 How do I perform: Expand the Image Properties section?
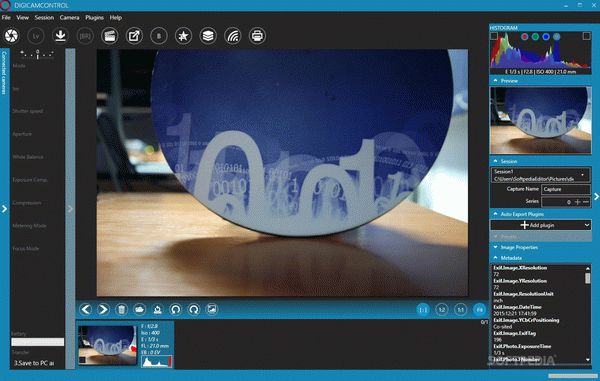coord(540,247)
